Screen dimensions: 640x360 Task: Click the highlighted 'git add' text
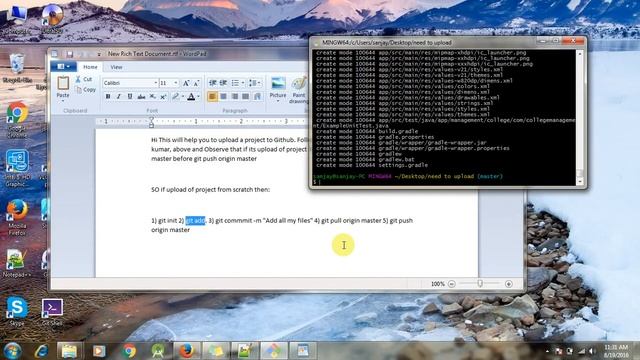196,220
